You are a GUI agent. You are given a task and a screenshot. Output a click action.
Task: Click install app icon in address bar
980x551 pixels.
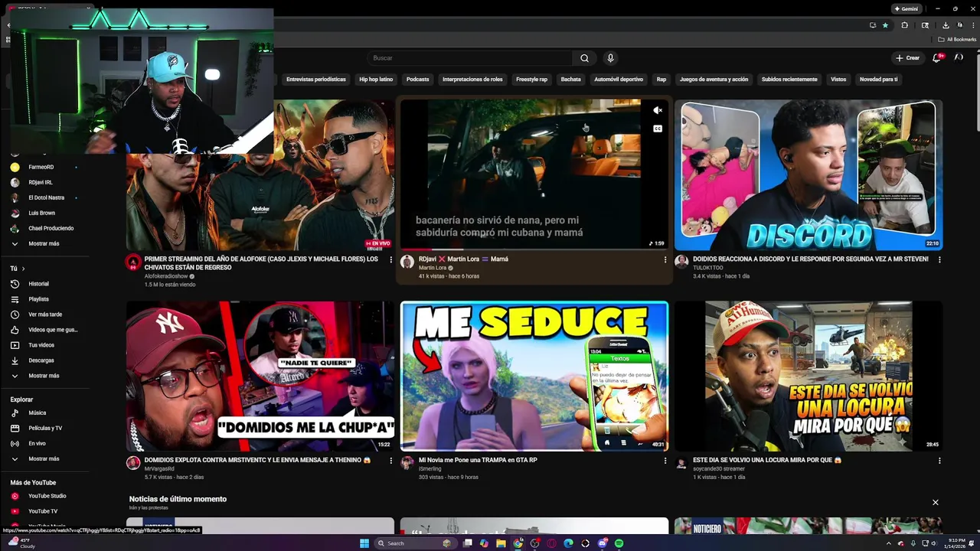[873, 25]
